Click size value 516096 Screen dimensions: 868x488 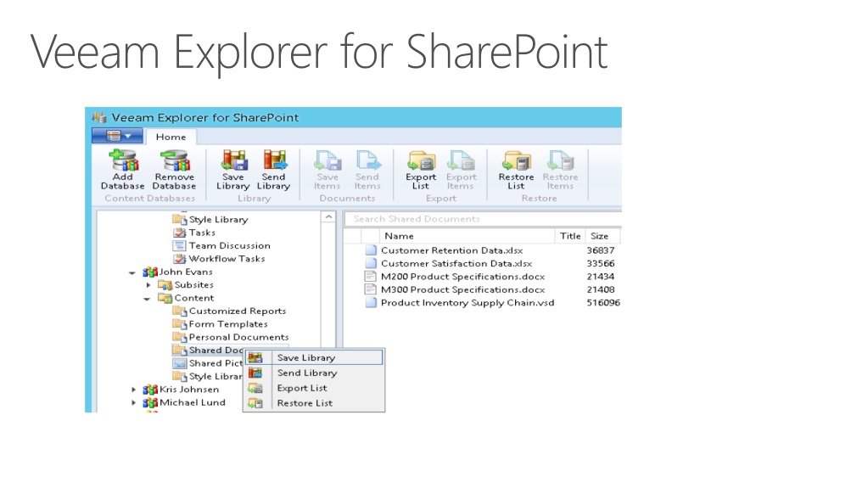coord(603,303)
